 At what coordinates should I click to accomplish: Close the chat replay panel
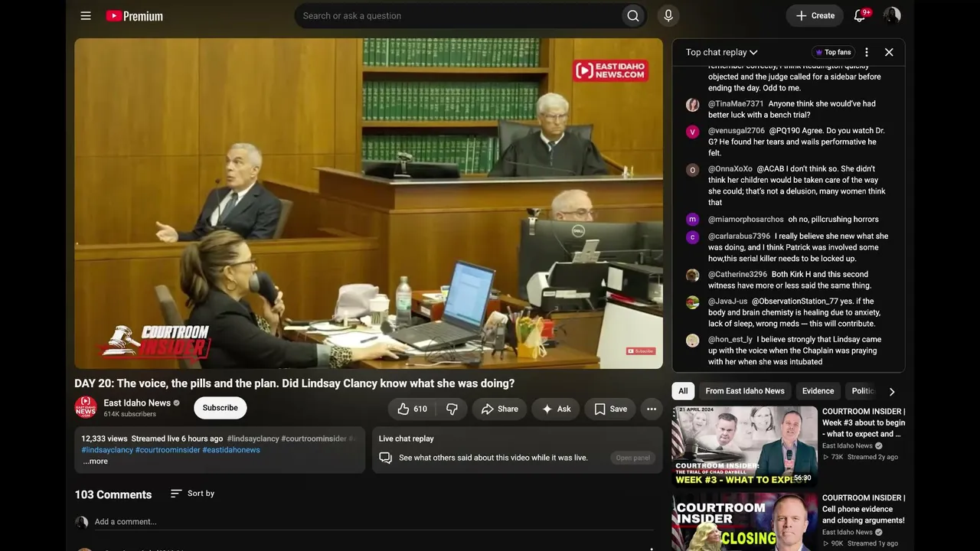889,52
